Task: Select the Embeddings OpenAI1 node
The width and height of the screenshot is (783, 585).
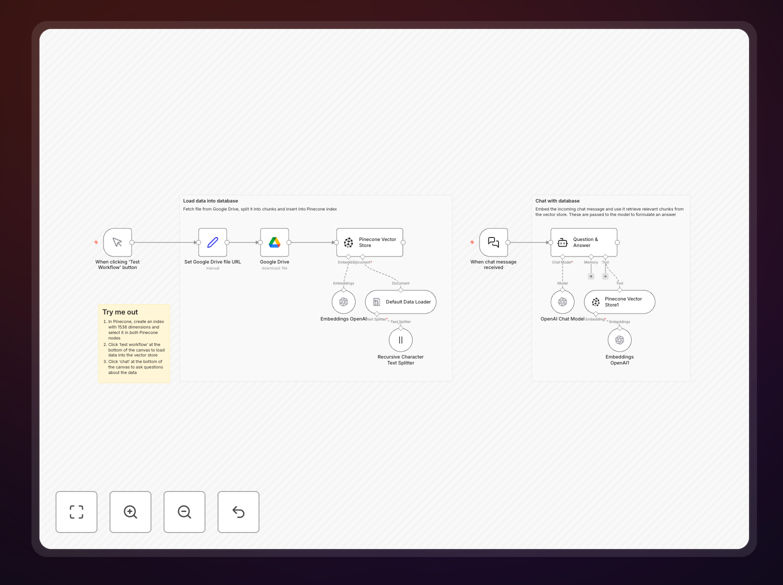Action: (x=620, y=340)
